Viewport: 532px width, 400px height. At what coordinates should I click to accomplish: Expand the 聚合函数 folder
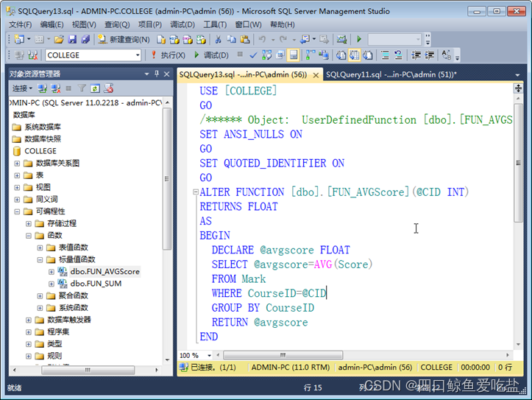[x=40, y=295]
